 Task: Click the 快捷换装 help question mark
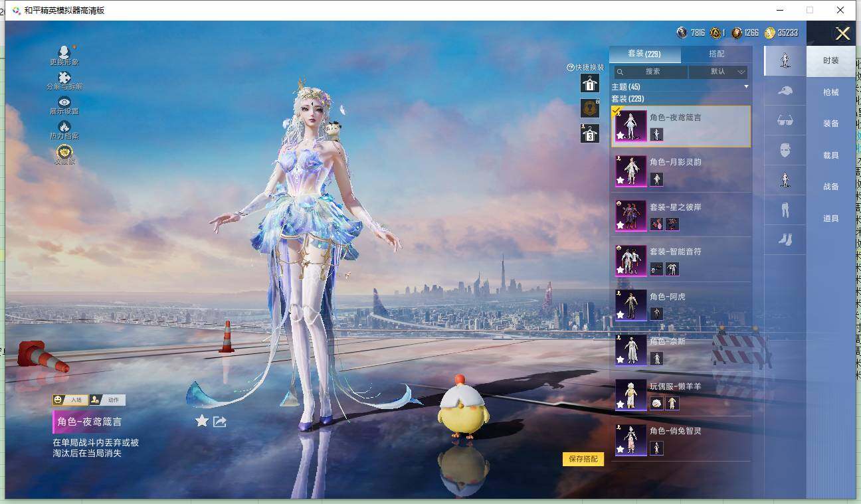pyautogui.click(x=570, y=68)
